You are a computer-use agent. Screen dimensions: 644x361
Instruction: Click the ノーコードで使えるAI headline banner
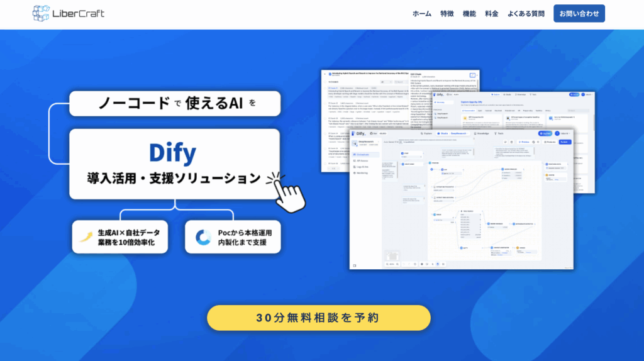[x=174, y=103]
